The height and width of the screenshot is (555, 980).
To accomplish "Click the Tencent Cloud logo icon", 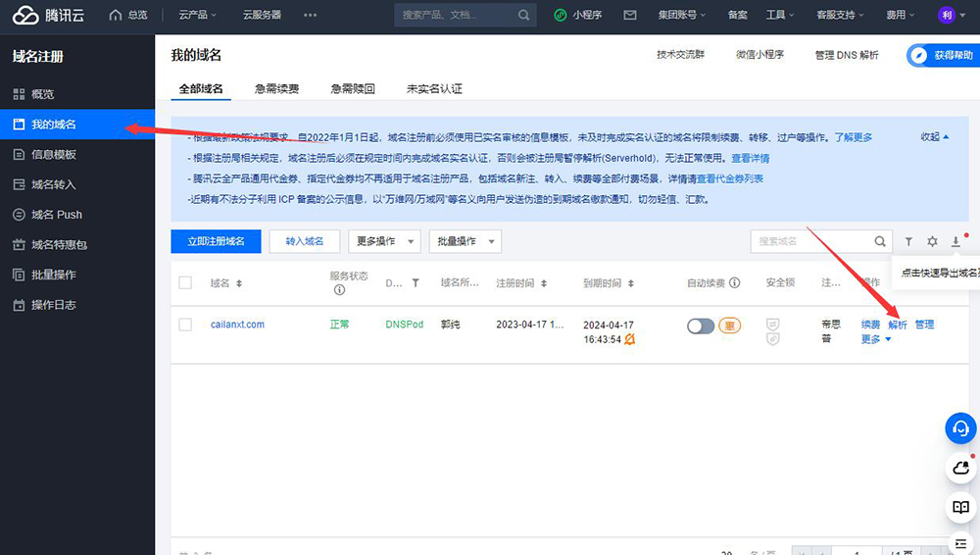I will pyautogui.click(x=24, y=15).
